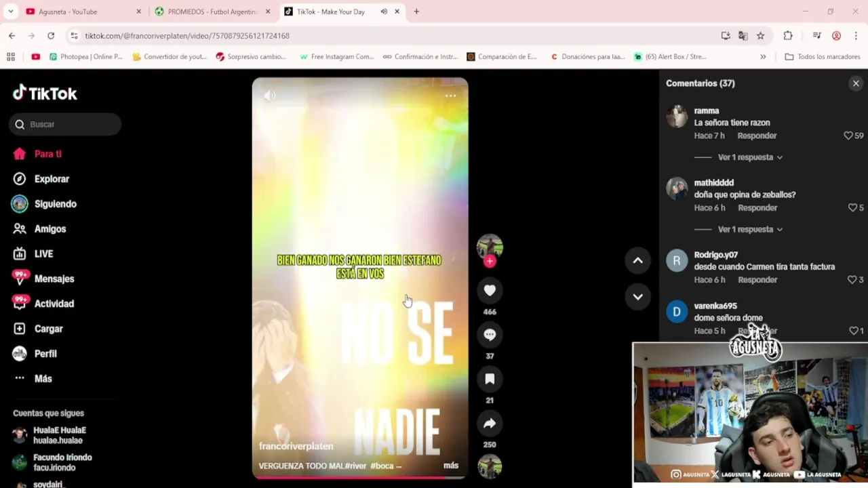This screenshot has height=488, width=868.
Task: Open HualaE HualaE followed account
Action: tap(60, 435)
